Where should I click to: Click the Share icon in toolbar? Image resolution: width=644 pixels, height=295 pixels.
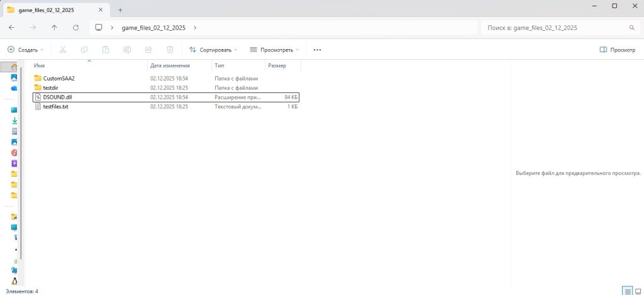(x=148, y=50)
